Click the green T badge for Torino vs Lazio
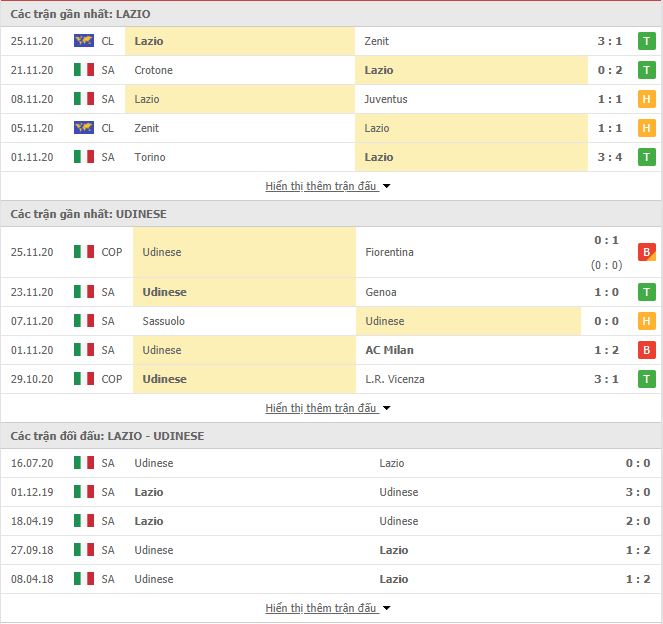663x624 pixels. click(647, 157)
